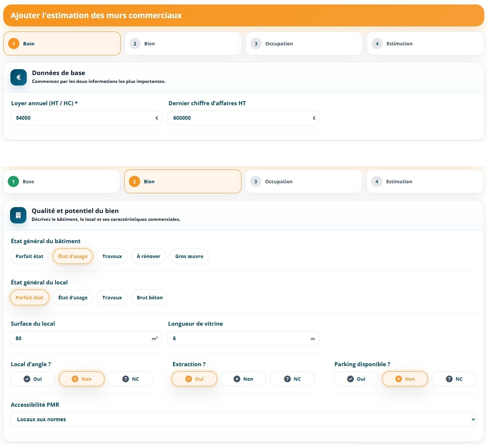Click the building icon beside Qualité et potentiel
This screenshot has height=448, width=495.
click(18, 215)
